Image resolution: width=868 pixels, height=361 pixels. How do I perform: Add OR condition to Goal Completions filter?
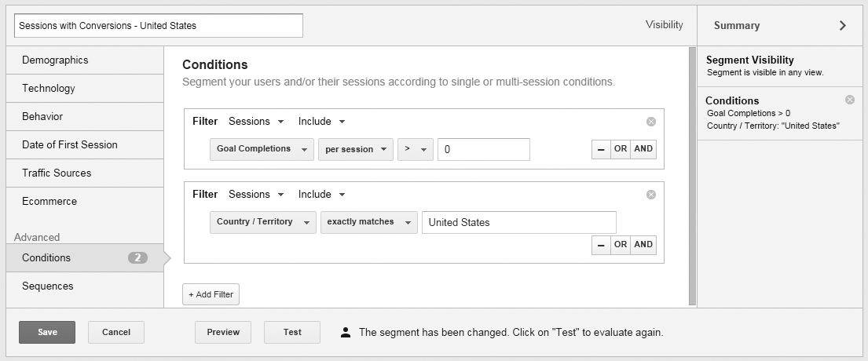pos(621,149)
